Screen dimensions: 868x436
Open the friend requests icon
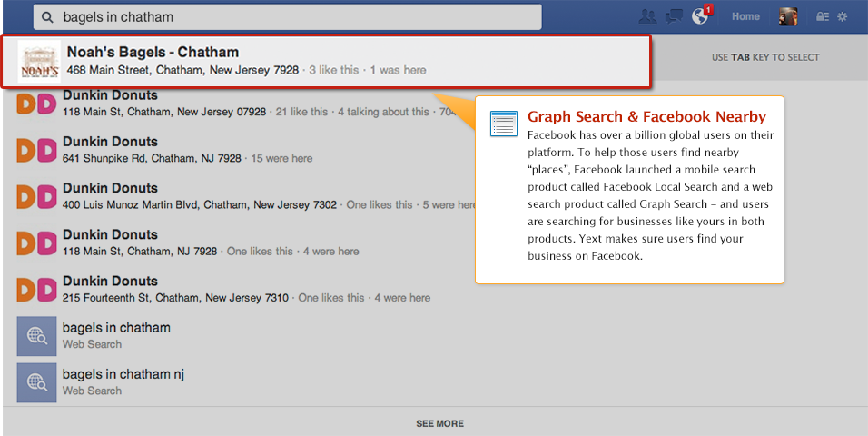click(x=647, y=17)
